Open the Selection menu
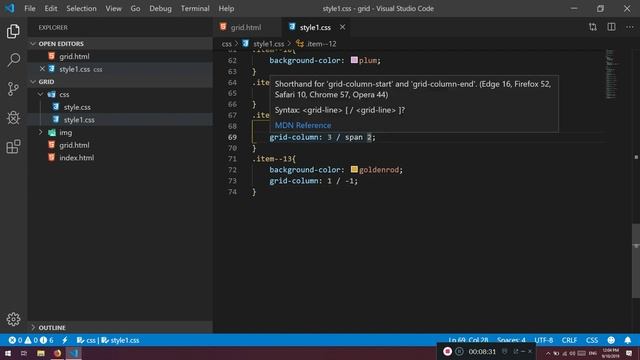This screenshot has height=360, width=640. [x=81, y=8]
